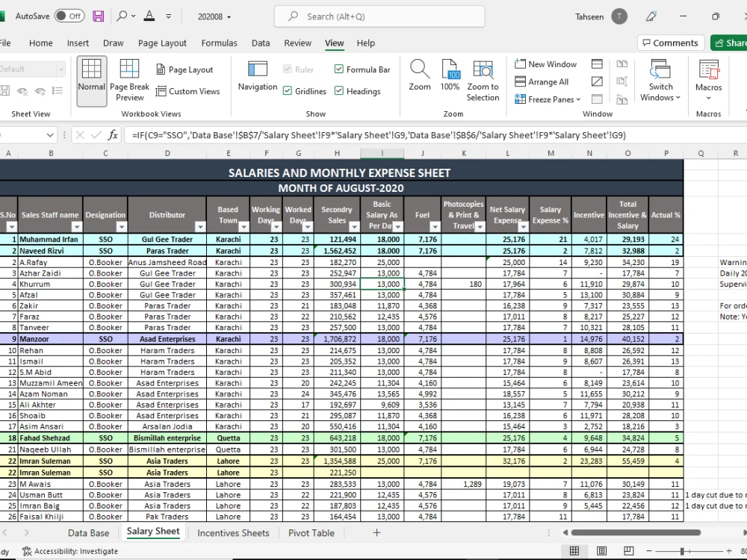Select column H header
747x560 pixels.
337,153
